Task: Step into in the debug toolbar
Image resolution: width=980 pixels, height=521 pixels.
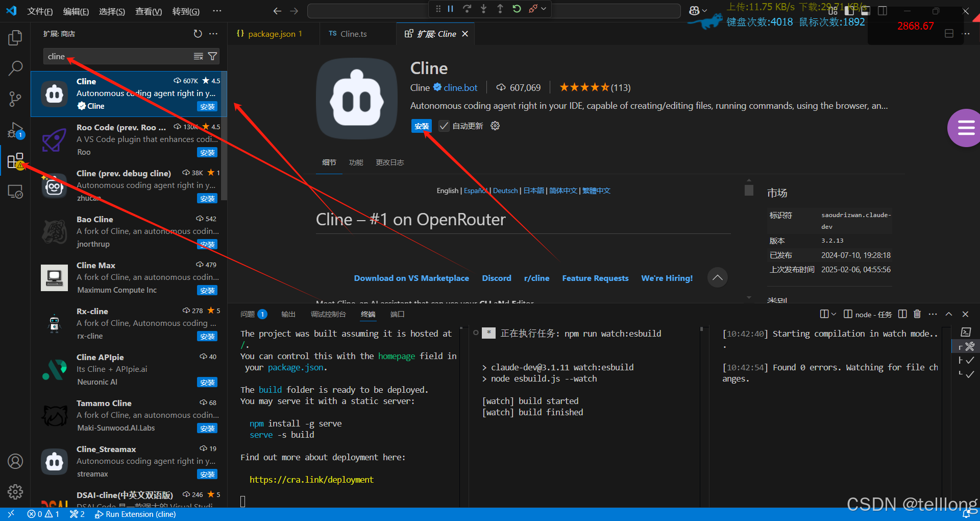Action: [x=484, y=9]
